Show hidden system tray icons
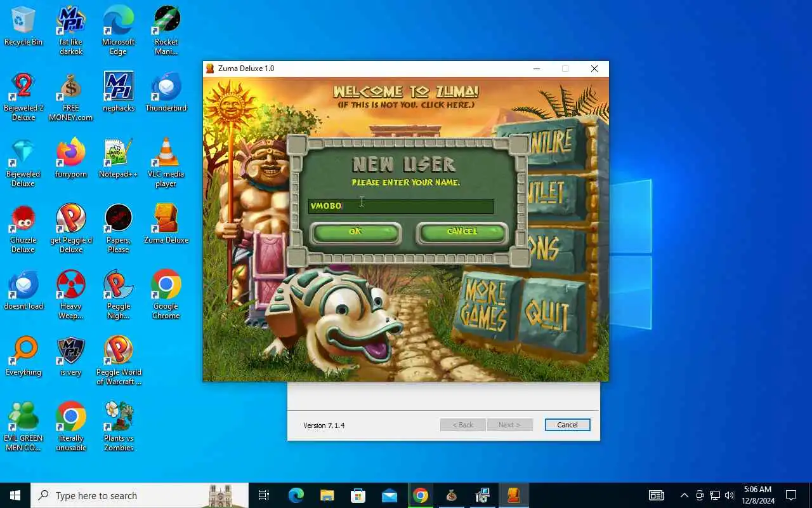812x508 pixels. pyautogui.click(x=684, y=495)
